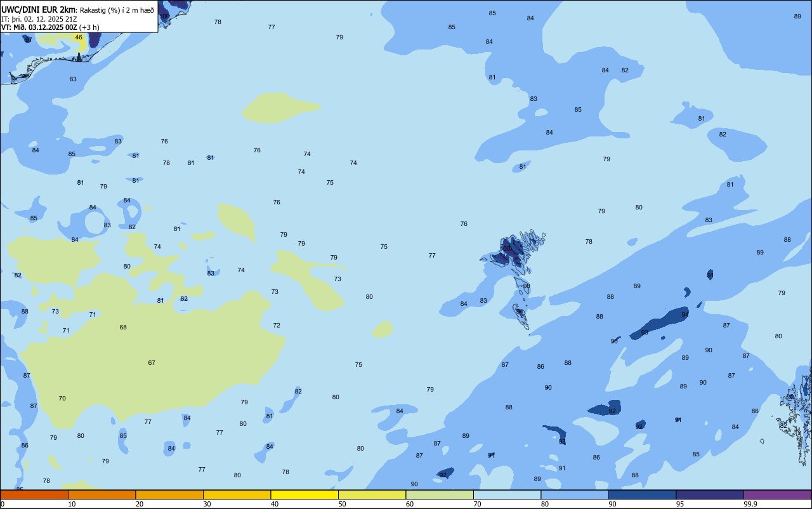812x509 pixels.
Task: Select the 50–60 yellow-green legend band
Action: 372,494
